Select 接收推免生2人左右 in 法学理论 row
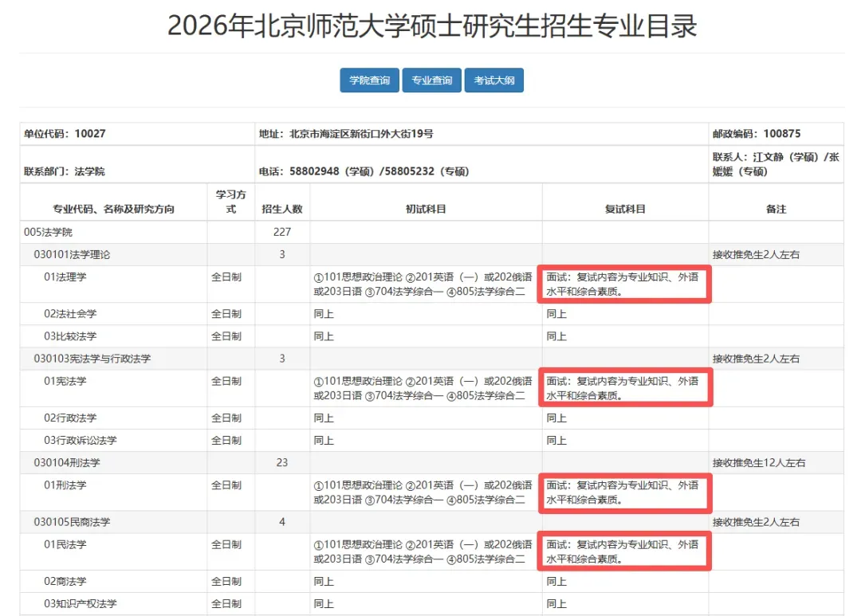Image resolution: width=861 pixels, height=616 pixels. [x=756, y=254]
